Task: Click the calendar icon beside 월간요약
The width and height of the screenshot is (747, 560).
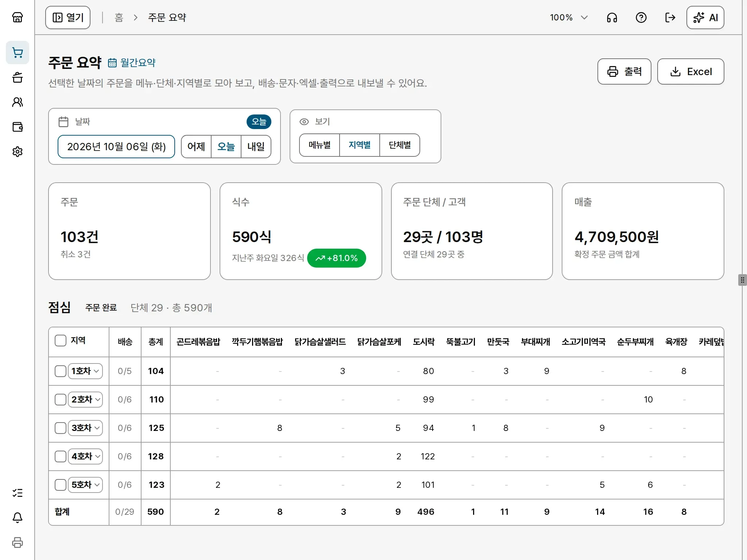Action: (112, 63)
